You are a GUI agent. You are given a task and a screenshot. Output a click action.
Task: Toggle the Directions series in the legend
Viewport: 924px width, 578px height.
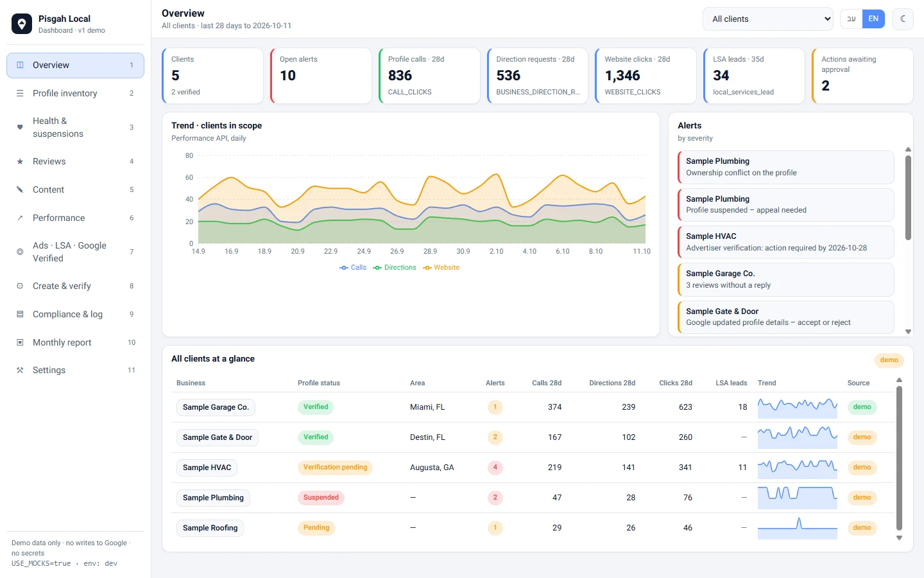coord(395,267)
